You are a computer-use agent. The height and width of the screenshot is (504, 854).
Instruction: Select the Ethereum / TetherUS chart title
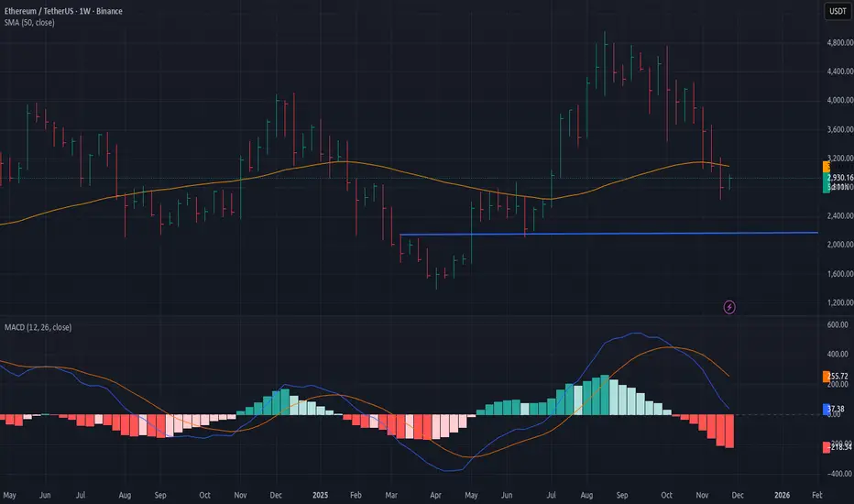[x=63, y=11]
